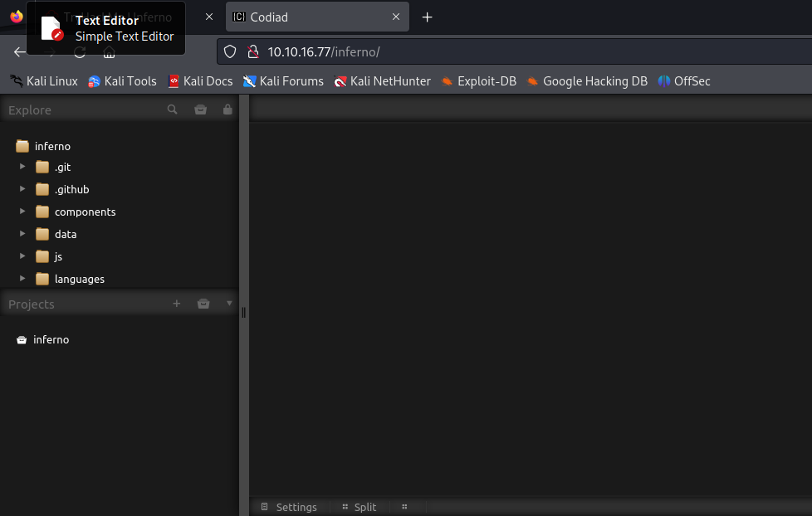The width and height of the screenshot is (812, 516).
Task: Click the Split view icon
Action: (x=359, y=507)
